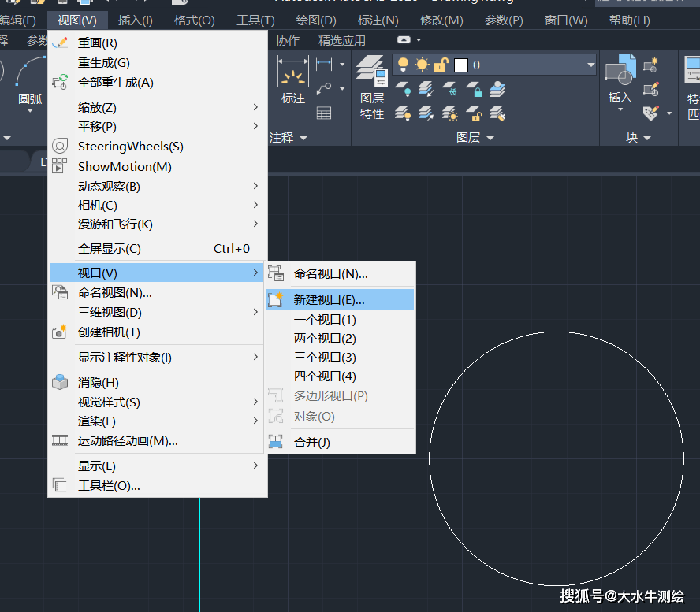Open the 工具(T) menu
The width and height of the screenshot is (700, 612).
coord(255,20)
